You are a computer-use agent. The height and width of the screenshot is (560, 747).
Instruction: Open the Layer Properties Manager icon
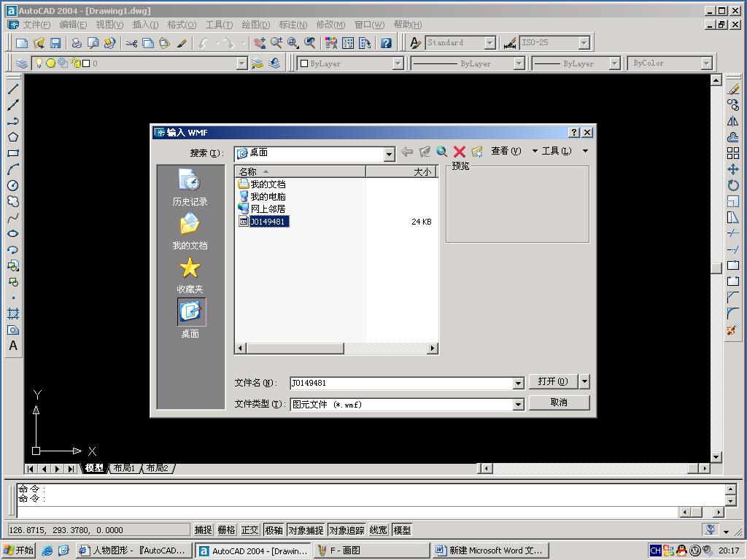(x=21, y=63)
